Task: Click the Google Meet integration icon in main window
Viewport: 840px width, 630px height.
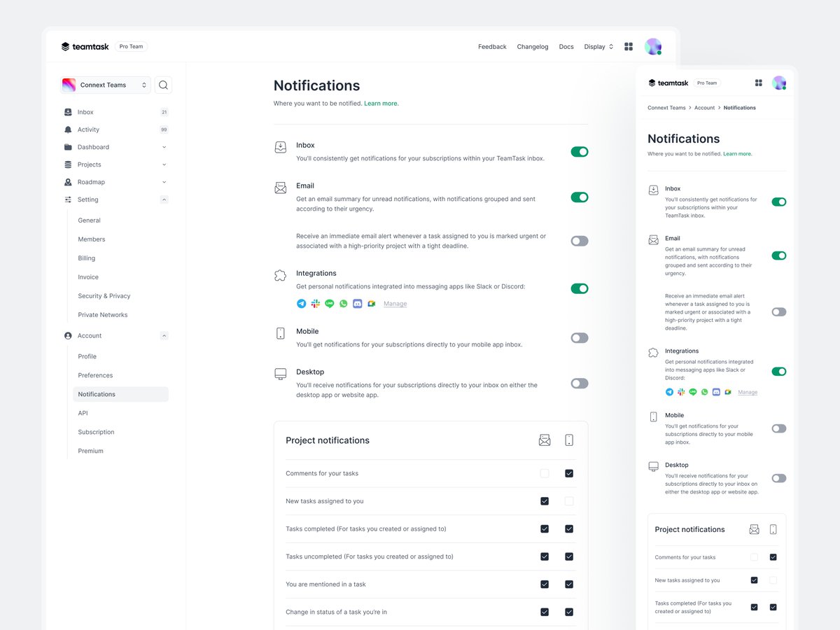Action: pos(372,304)
